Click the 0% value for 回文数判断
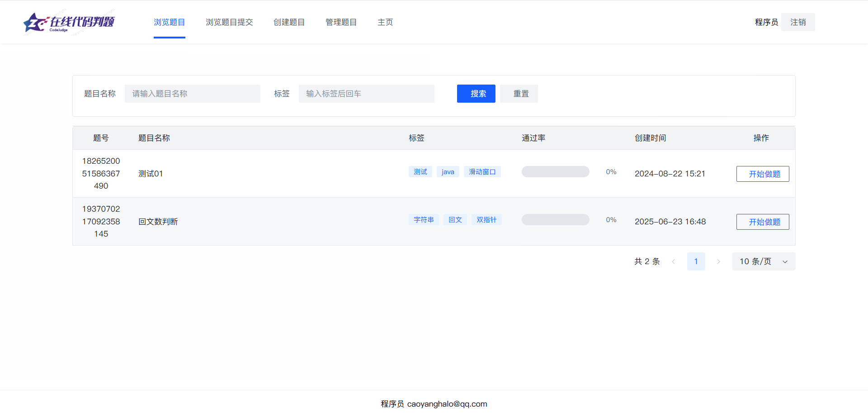 point(611,220)
